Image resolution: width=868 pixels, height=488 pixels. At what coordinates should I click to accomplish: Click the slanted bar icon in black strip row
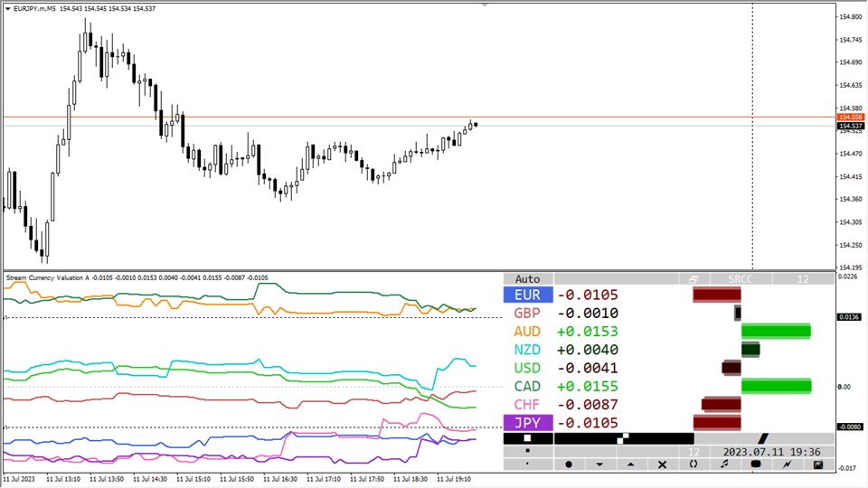click(x=763, y=438)
